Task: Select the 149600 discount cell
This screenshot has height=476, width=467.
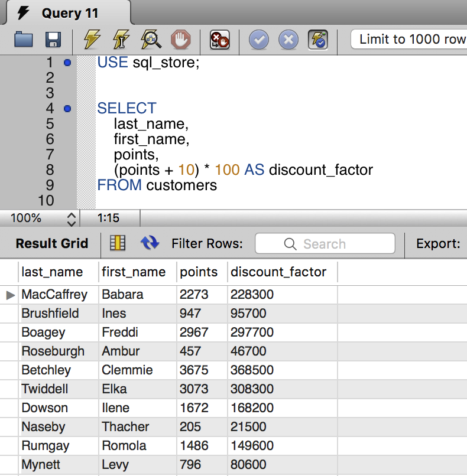Action: tap(282, 446)
